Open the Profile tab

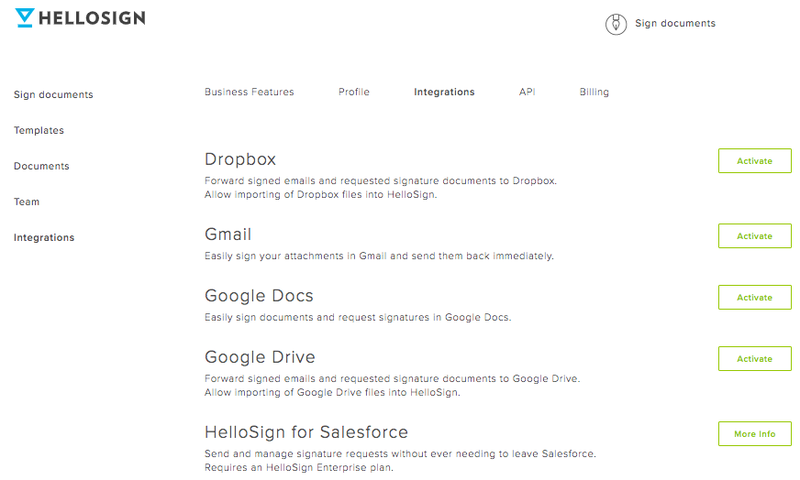click(x=354, y=92)
